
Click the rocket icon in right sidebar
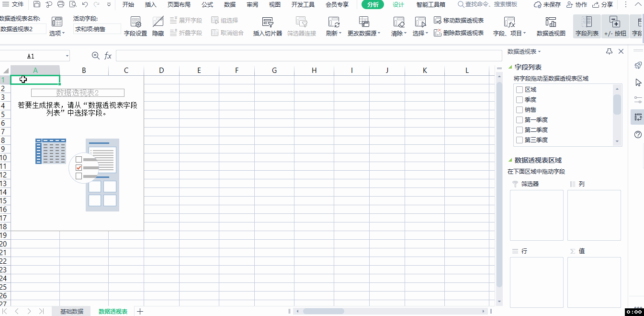click(638, 66)
